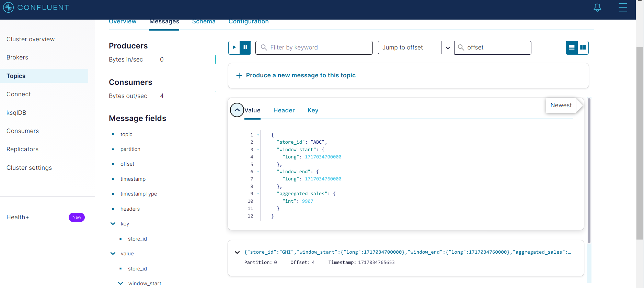Switch to the Schema tab
Image resolution: width=644 pixels, height=288 pixels.
coord(204,22)
